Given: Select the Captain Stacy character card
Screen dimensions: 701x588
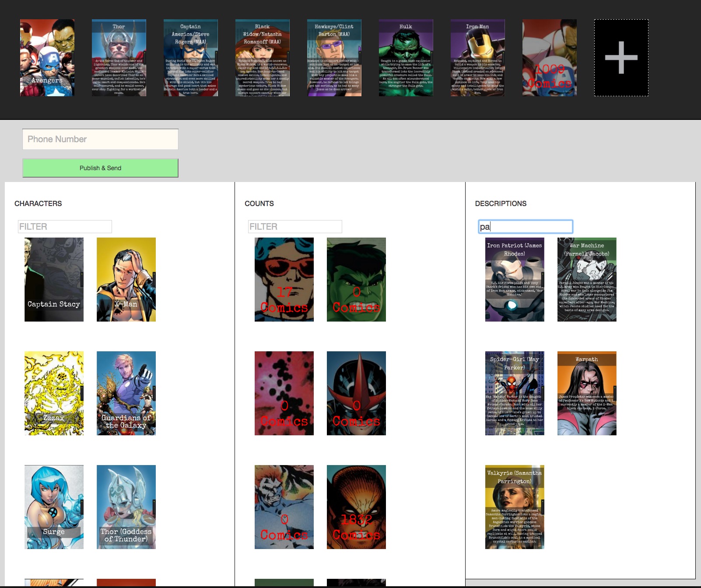Looking at the screenshot, I should click(54, 280).
